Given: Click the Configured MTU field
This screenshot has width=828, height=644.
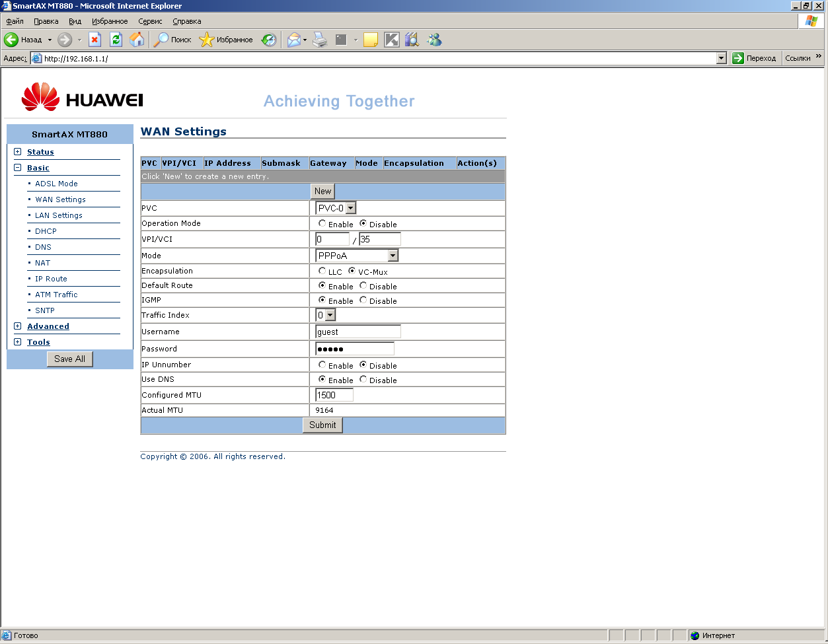Looking at the screenshot, I should click(x=334, y=395).
